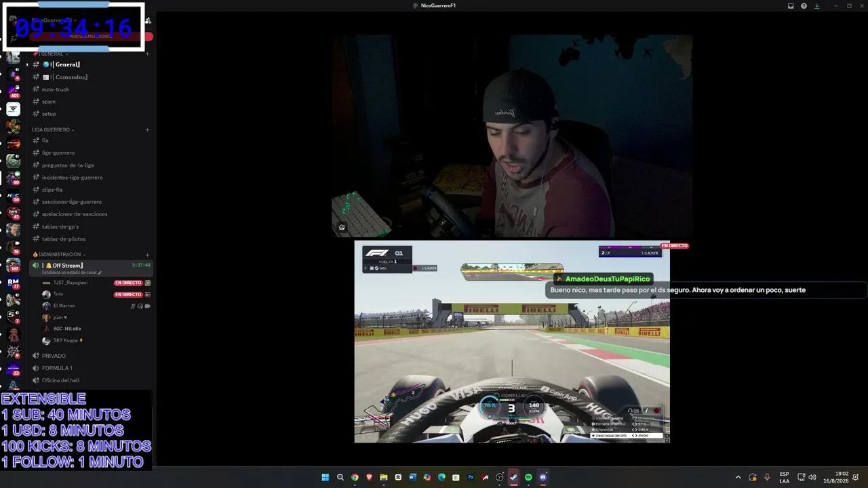The width and height of the screenshot is (868, 488).
Task: Open the RM server with badge 77
Action: (13, 283)
